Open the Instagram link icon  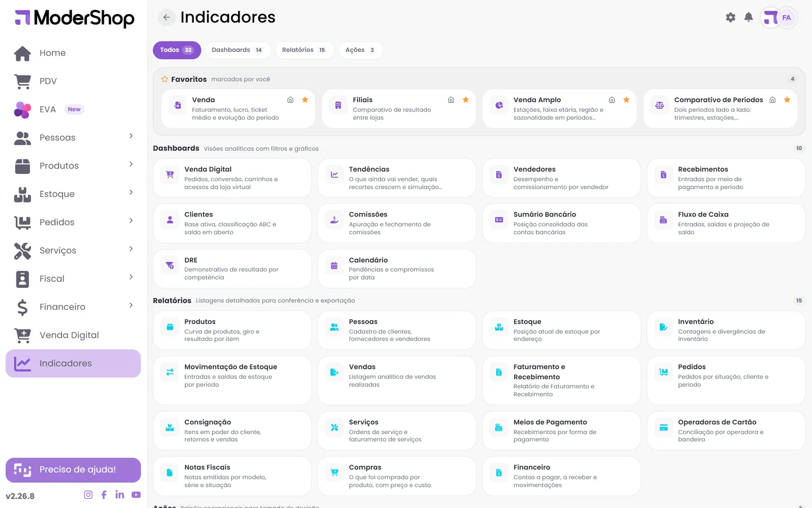88,495
